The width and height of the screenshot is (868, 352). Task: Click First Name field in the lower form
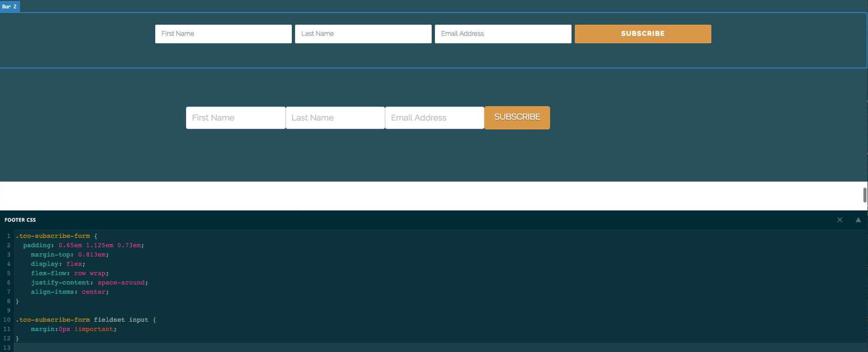tap(235, 118)
